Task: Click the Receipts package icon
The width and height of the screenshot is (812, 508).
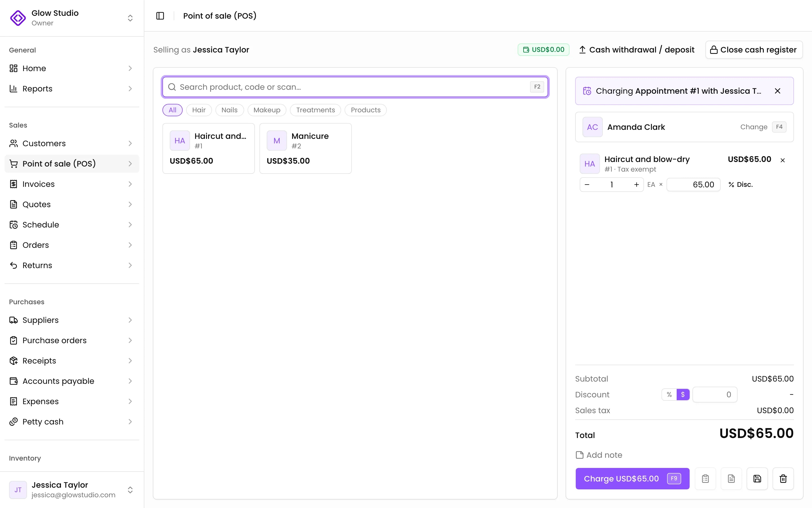Action: point(14,361)
